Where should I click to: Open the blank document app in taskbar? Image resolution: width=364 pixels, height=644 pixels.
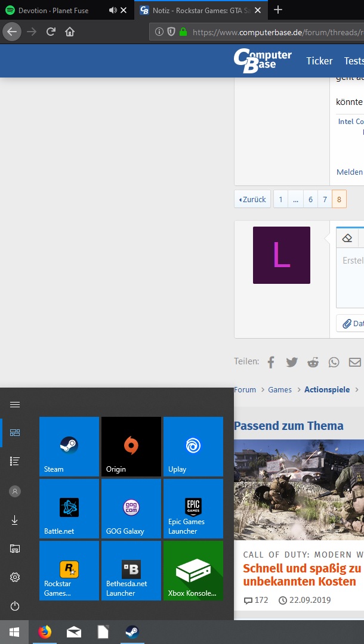pos(103,632)
